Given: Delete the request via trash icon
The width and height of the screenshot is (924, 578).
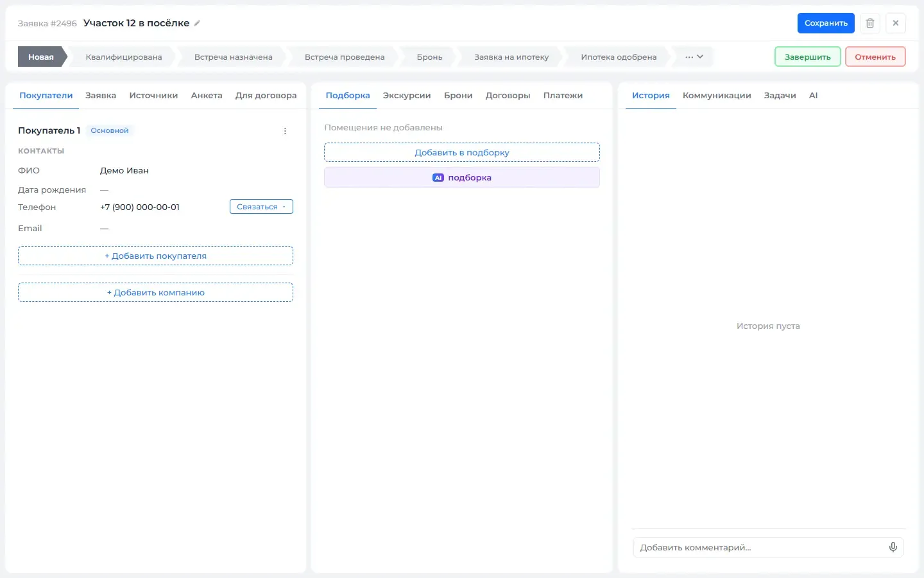Looking at the screenshot, I should [x=870, y=23].
